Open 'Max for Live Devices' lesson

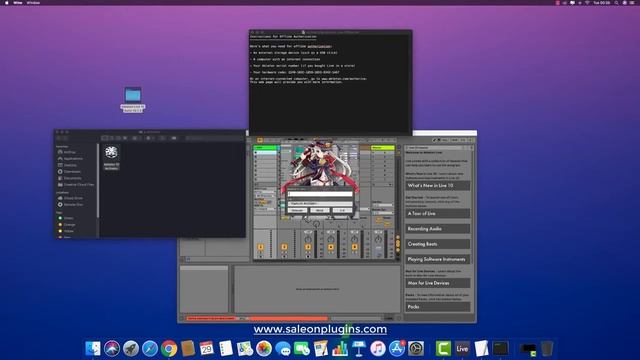[x=438, y=283]
